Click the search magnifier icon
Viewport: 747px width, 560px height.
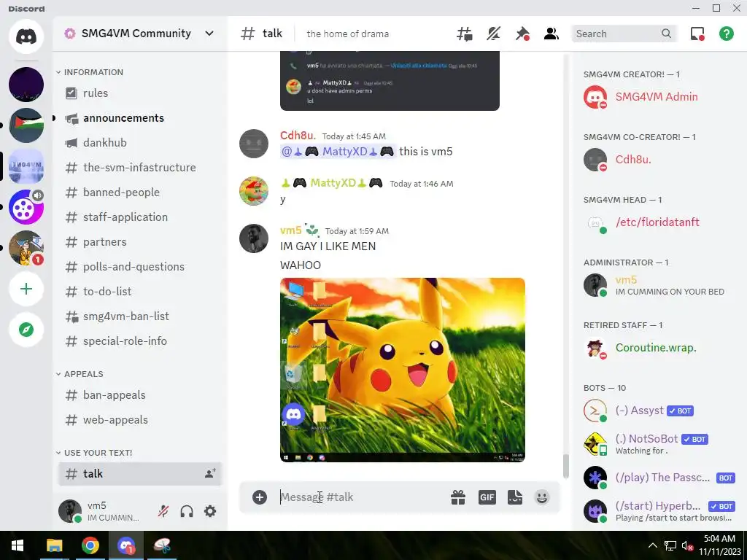666,34
